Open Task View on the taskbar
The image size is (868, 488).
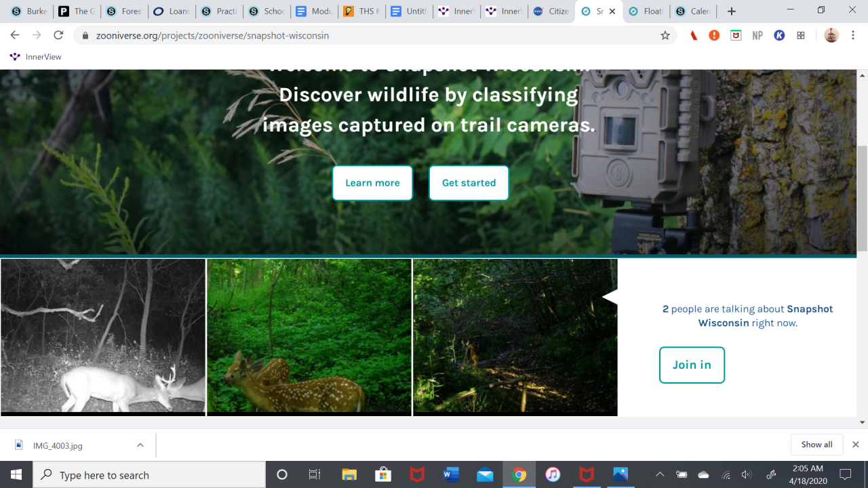(x=315, y=474)
